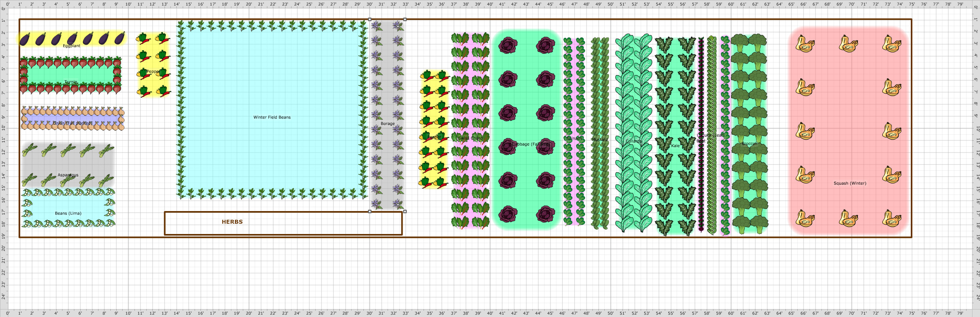The width and height of the screenshot is (980, 317).
Task: Select the bottom-left red cabbage icon
Action: point(508,214)
